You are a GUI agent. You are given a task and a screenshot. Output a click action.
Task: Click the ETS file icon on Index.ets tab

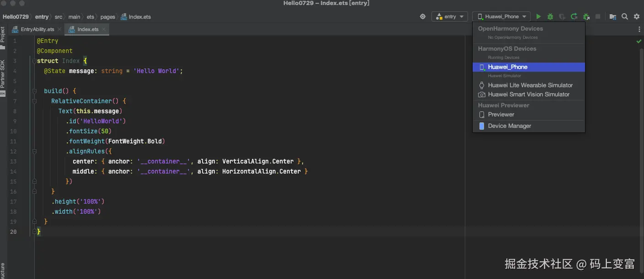tap(72, 29)
